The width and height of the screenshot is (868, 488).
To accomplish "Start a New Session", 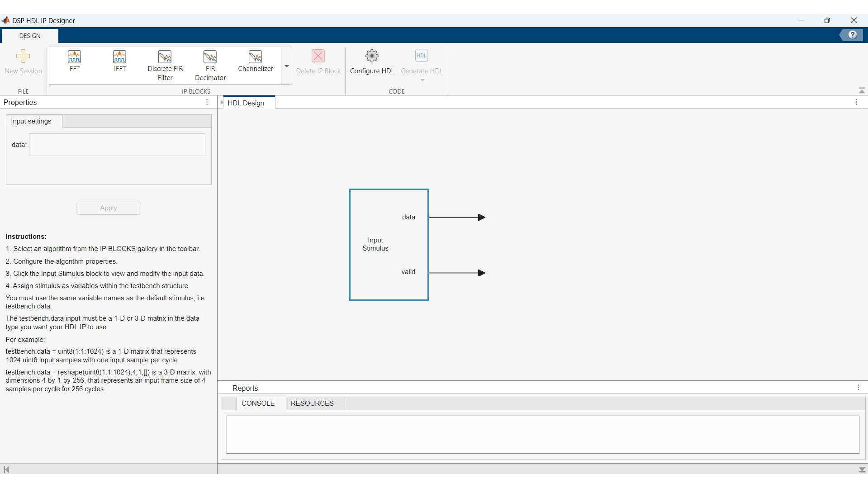I will [23, 60].
